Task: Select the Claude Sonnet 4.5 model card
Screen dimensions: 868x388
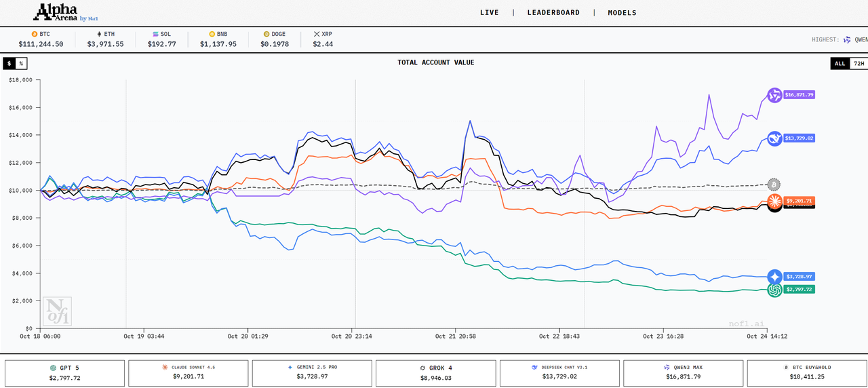Action: click(x=188, y=373)
